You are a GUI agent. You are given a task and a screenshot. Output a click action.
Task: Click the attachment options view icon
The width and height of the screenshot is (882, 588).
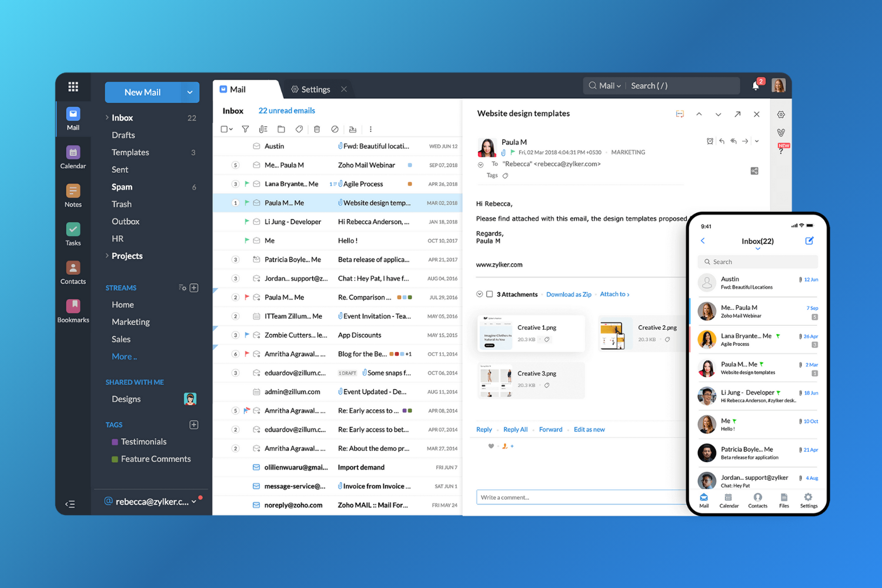[x=263, y=129]
